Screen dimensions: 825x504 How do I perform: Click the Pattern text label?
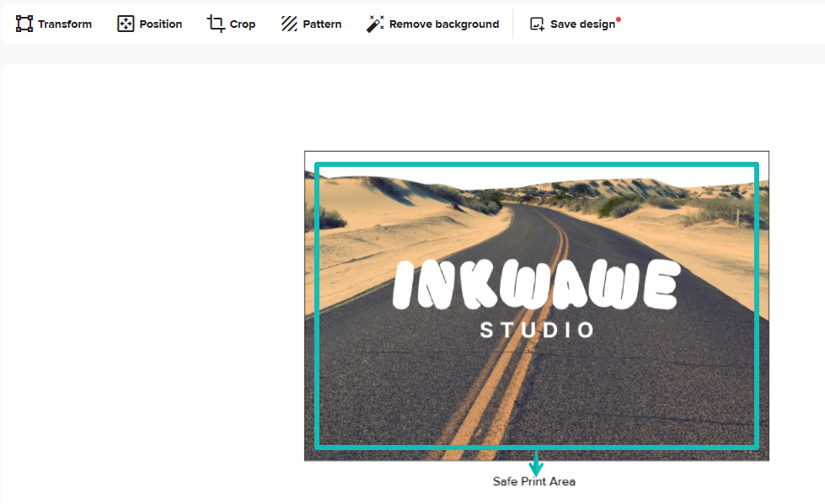pos(323,24)
